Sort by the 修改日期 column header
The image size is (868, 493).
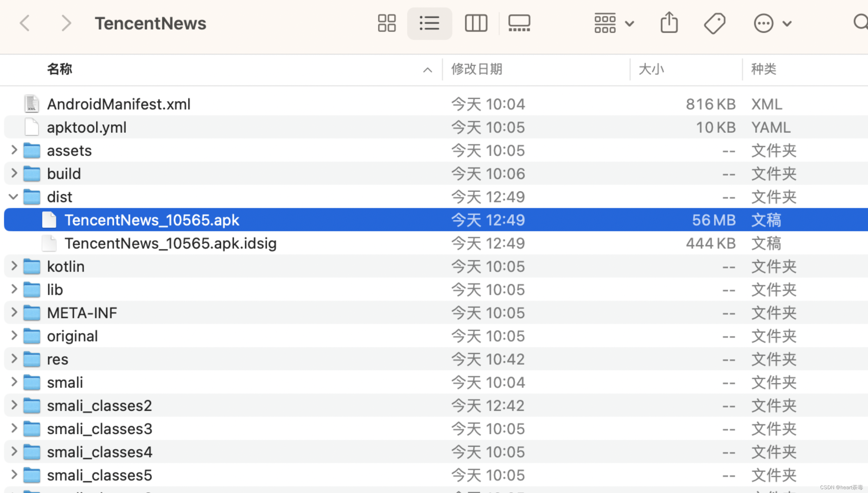click(x=476, y=69)
